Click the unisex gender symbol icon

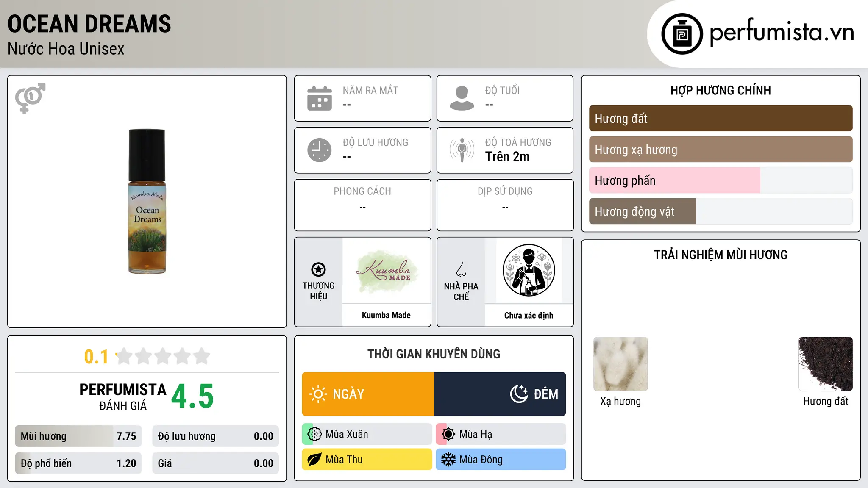(30, 98)
